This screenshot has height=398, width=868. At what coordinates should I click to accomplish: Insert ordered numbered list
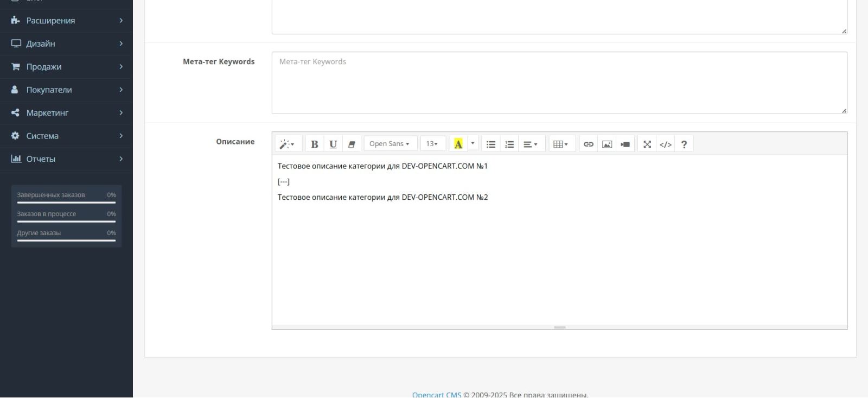[x=509, y=144]
